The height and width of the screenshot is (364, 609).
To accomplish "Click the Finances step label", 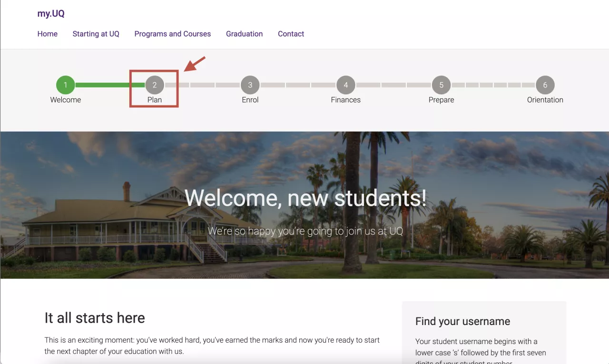I will tap(346, 100).
